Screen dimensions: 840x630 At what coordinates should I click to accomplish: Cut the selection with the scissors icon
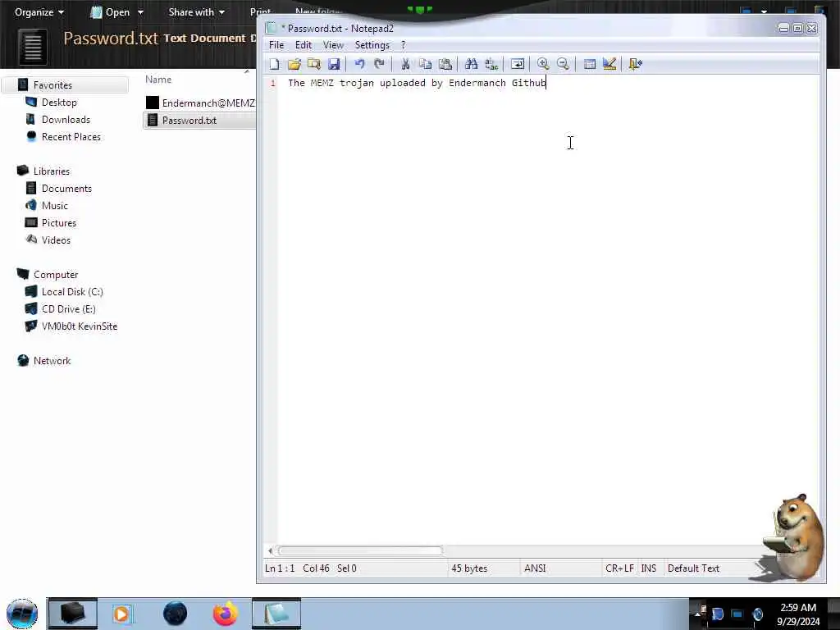click(405, 64)
